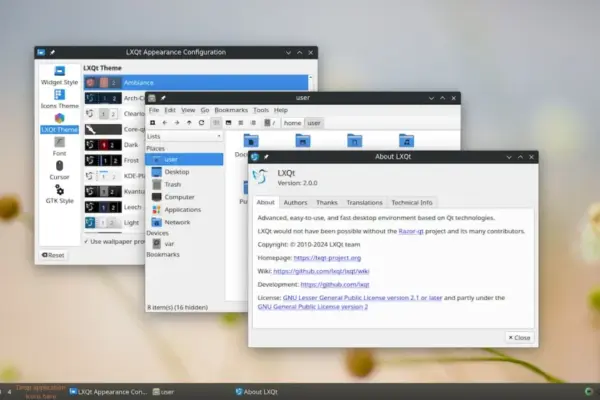Open the Edit menu in file manager
The width and height of the screenshot is (600, 400).
tap(170, 110)
